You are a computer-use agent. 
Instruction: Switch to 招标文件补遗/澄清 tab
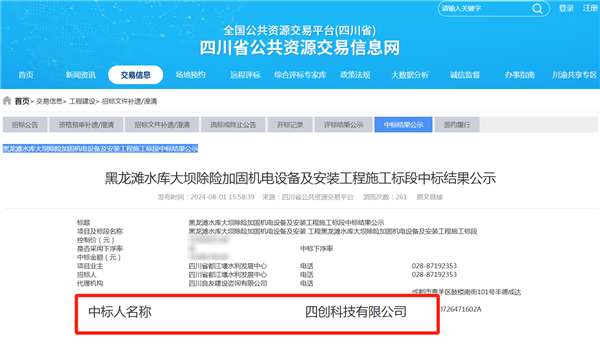click(x=162, y=125)
